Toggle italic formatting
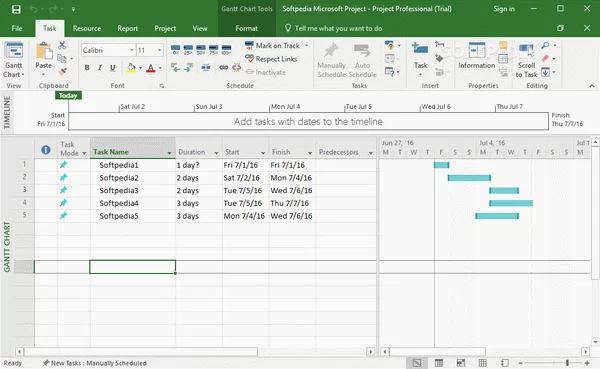Viewport: 600px width, 369px height. click(x=99, y=68)
